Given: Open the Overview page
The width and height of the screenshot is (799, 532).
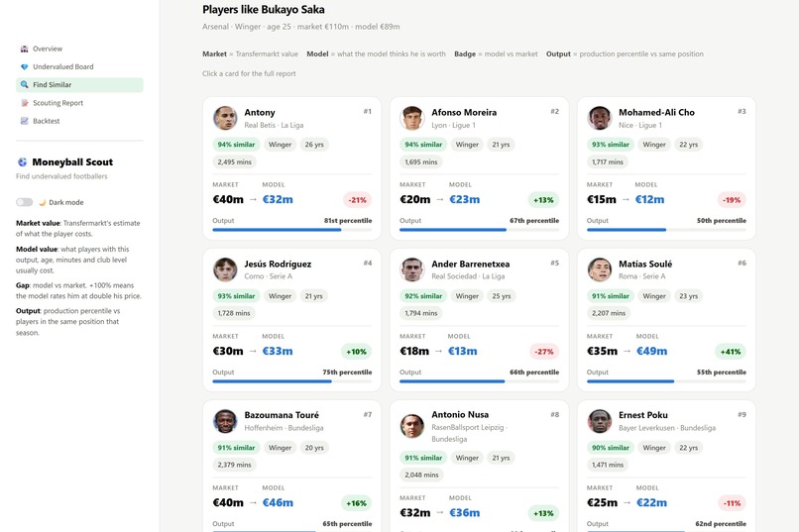Looking at the screenshot, I should tap(79, 49).
